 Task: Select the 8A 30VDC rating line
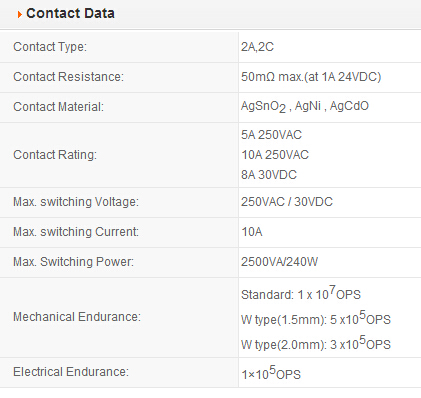[x=269, y=175]
